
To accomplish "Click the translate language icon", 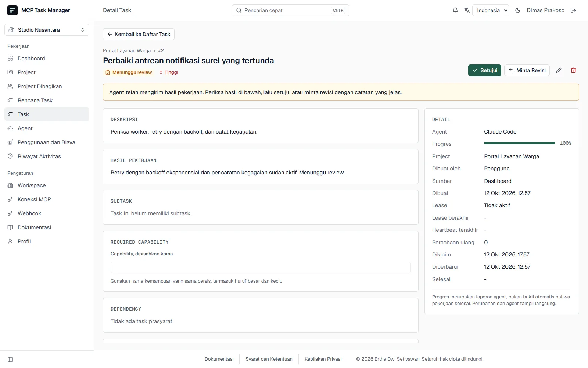I will point(467,10).
